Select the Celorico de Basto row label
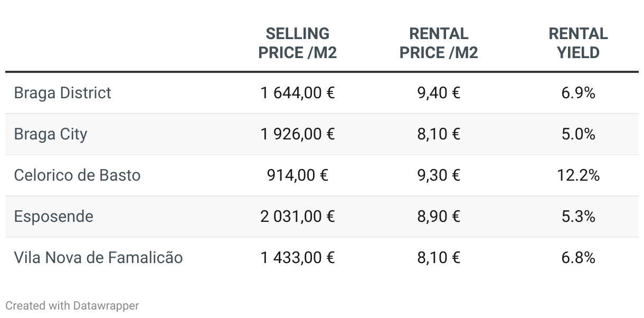Viewport: 644px width, 318px height. pyautogui.click(x=78, y=175)
